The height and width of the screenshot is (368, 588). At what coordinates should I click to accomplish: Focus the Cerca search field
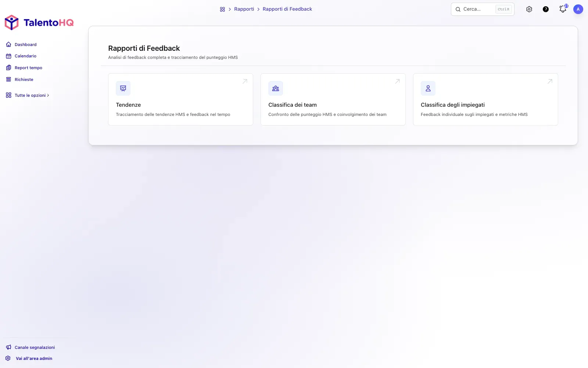483,9
